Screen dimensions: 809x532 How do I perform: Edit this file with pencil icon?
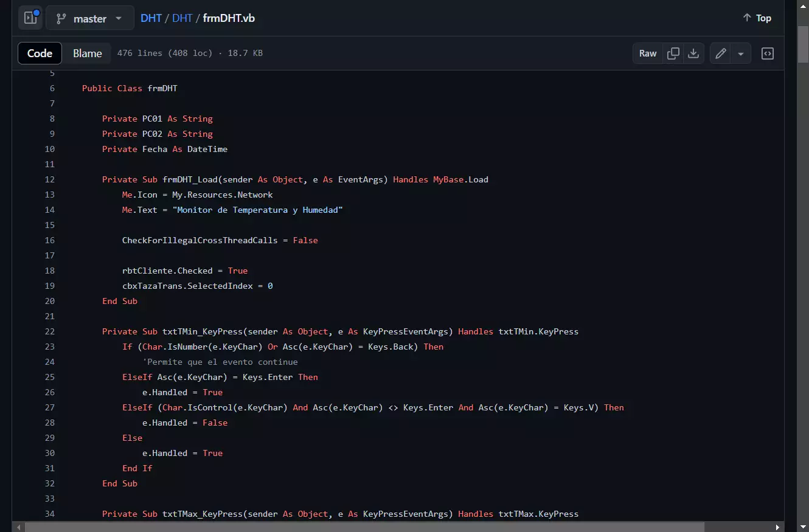(x=721, y=54)
